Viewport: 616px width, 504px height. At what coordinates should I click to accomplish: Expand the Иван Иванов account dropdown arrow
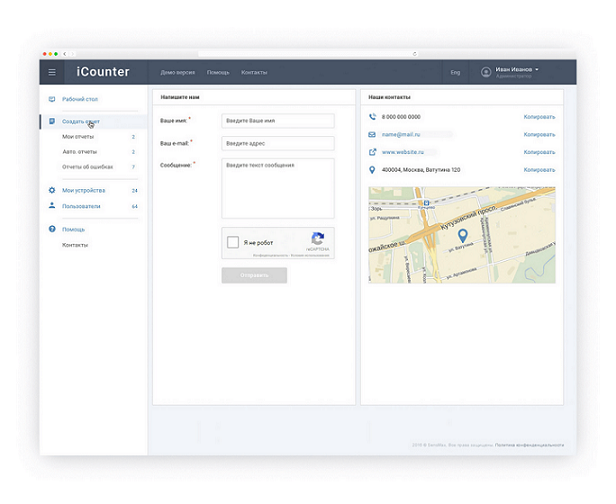click(x=537, y=69)
